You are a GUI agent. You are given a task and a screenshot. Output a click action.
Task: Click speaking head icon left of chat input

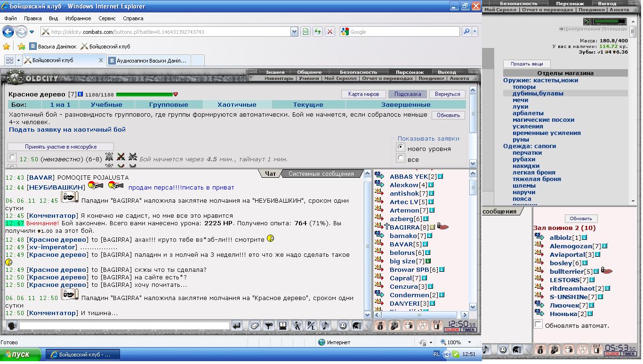[12, 325]
